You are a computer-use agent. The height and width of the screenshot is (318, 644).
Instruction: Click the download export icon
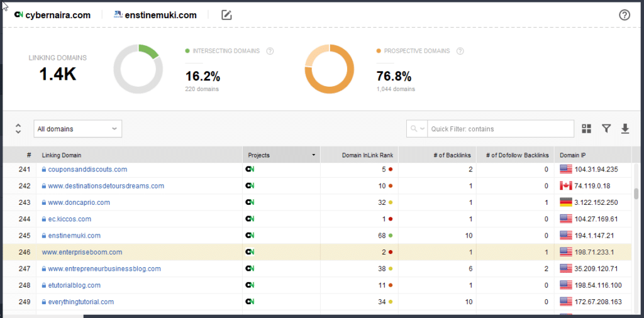tap(625, 129)
